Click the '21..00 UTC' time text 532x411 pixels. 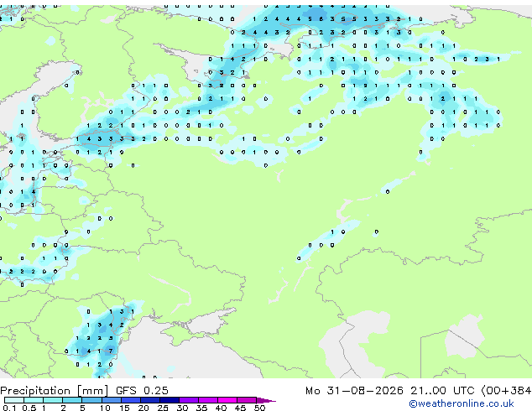pyautogui.click(x=441, y=391)
